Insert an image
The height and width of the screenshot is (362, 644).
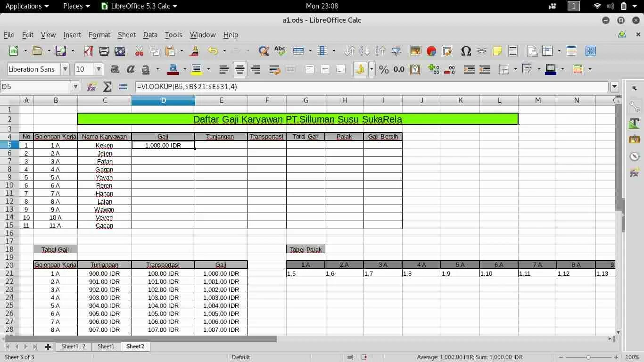point(416,51)
